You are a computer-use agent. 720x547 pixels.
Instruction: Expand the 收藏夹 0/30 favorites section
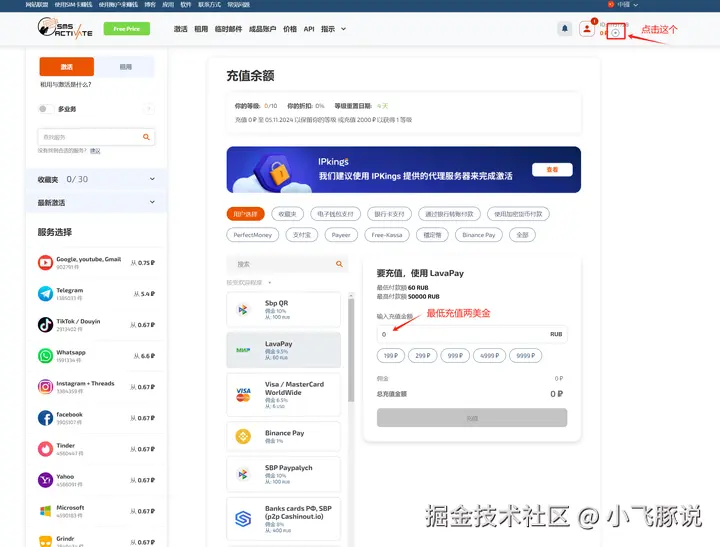coord(96,179)
